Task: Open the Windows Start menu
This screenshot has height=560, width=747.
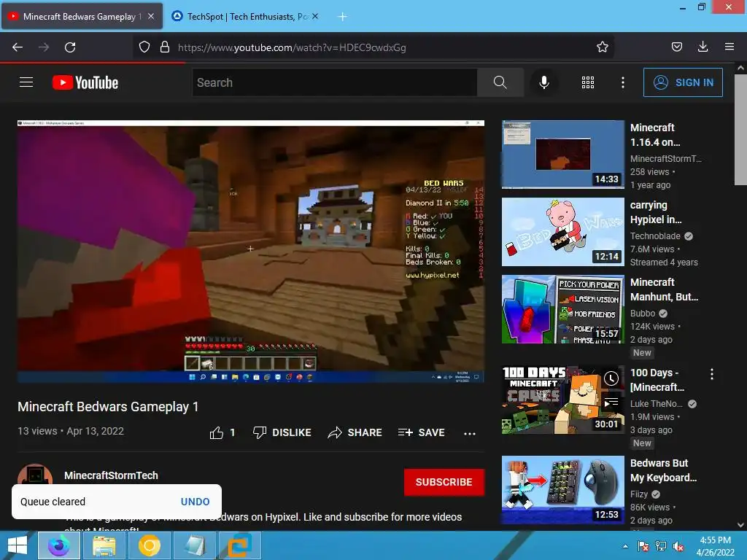Action: click(18, 545)
